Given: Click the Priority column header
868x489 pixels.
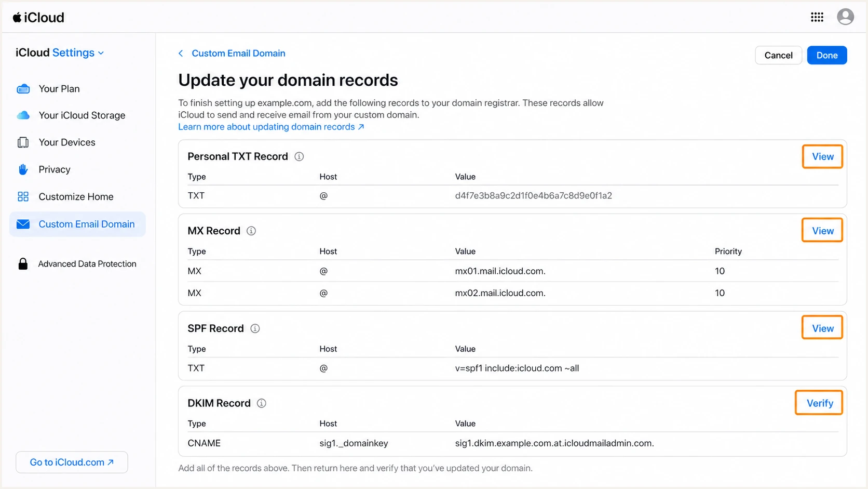Looking at the screenshot, I should click(728, 251).
